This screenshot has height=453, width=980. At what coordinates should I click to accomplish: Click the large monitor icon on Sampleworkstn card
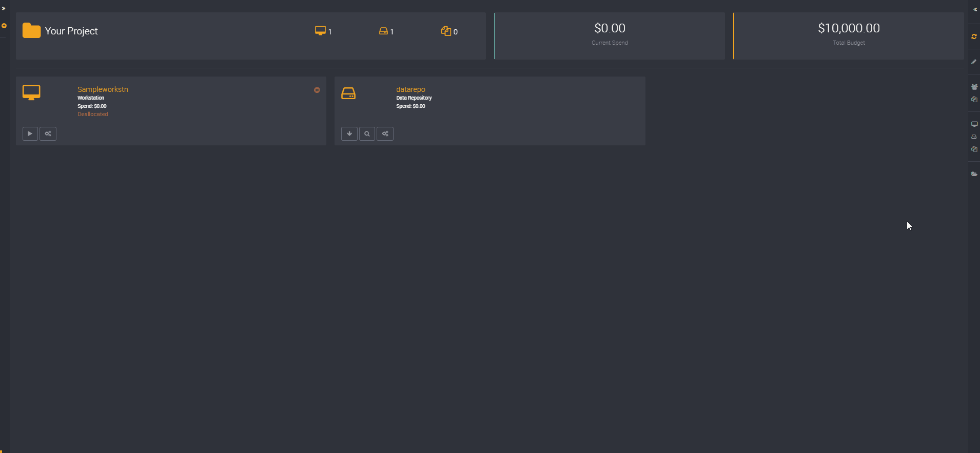click(31, 92)
